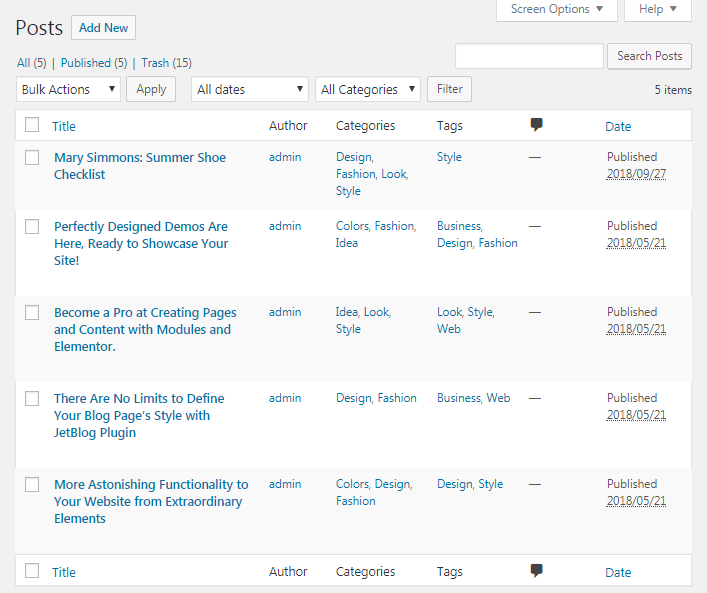Tick the checkbox for Mary Simmons post
The image size is (707, 593).
tap(32, 158)
